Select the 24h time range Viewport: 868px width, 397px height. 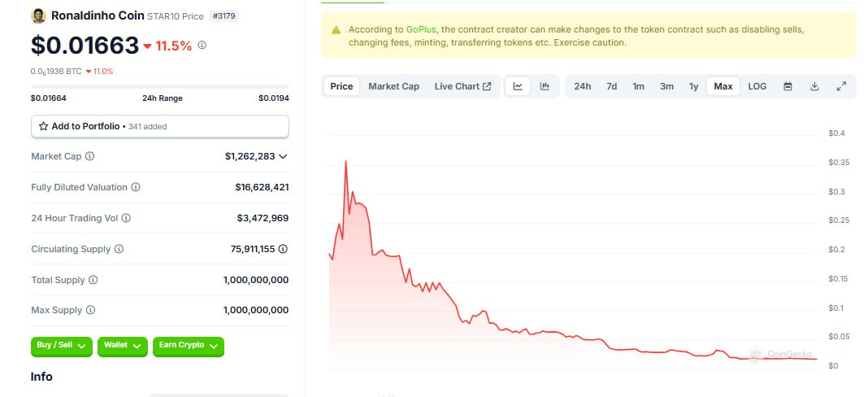coord(583,86)
